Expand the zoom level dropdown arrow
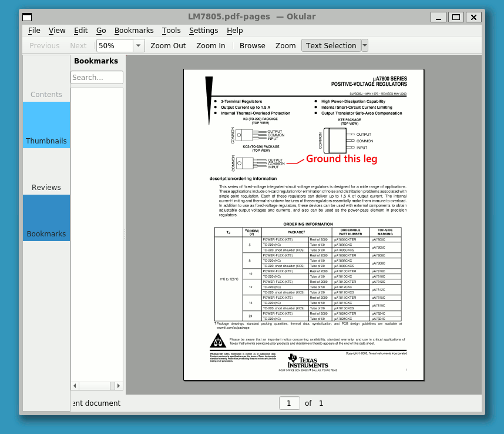This screenshot has width=504, height=434. 139,46
